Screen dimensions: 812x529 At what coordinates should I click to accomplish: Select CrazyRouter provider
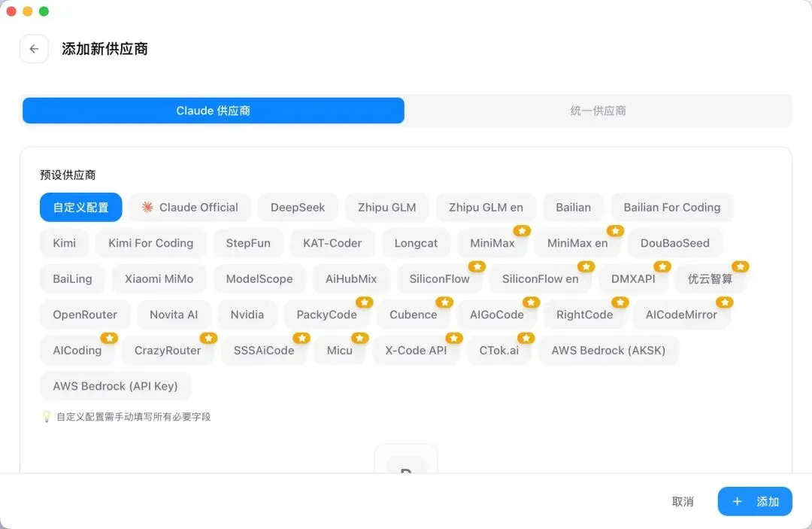(x=168, y=350)
